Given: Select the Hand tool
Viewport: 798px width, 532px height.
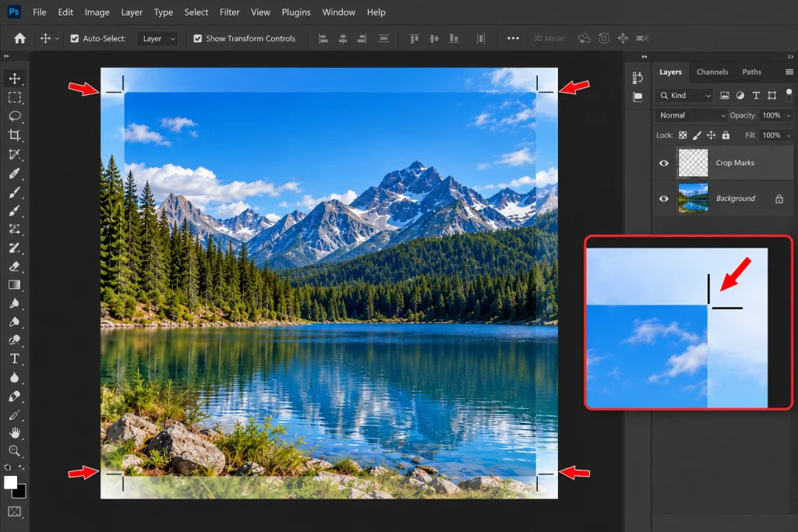Looking at the screenshot, I should click(14, 433).
